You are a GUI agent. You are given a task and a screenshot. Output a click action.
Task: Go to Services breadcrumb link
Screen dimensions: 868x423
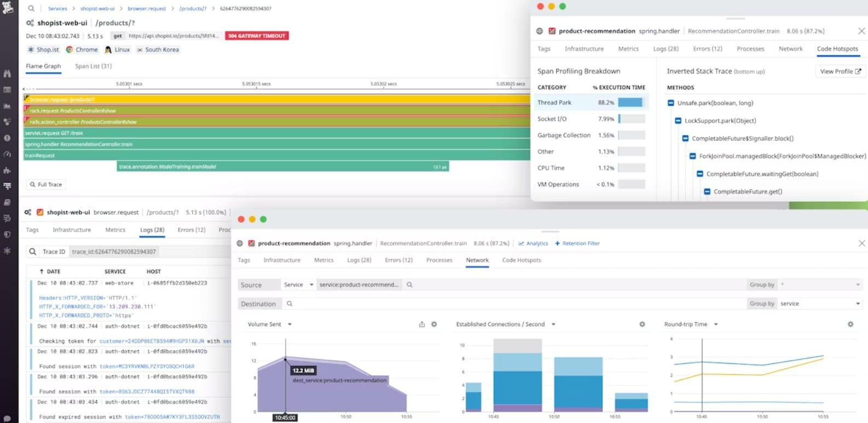[57, 9]
